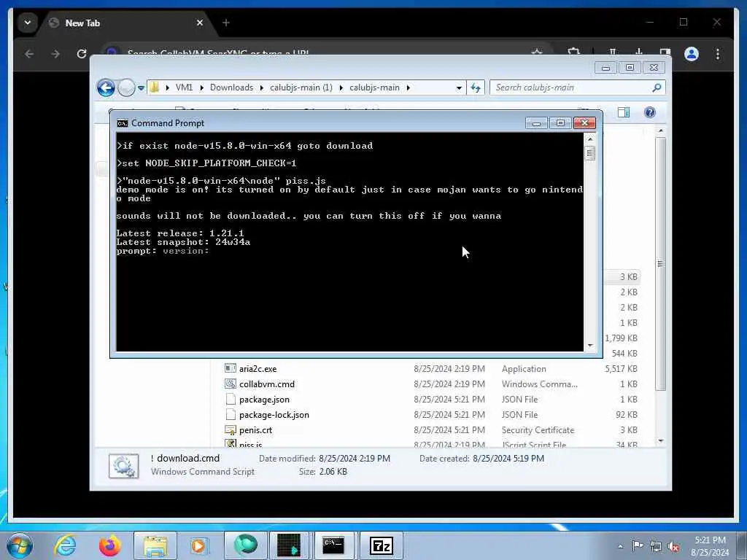Select the collabvm.cmd file
747x560 pixels.
[267, 384]
